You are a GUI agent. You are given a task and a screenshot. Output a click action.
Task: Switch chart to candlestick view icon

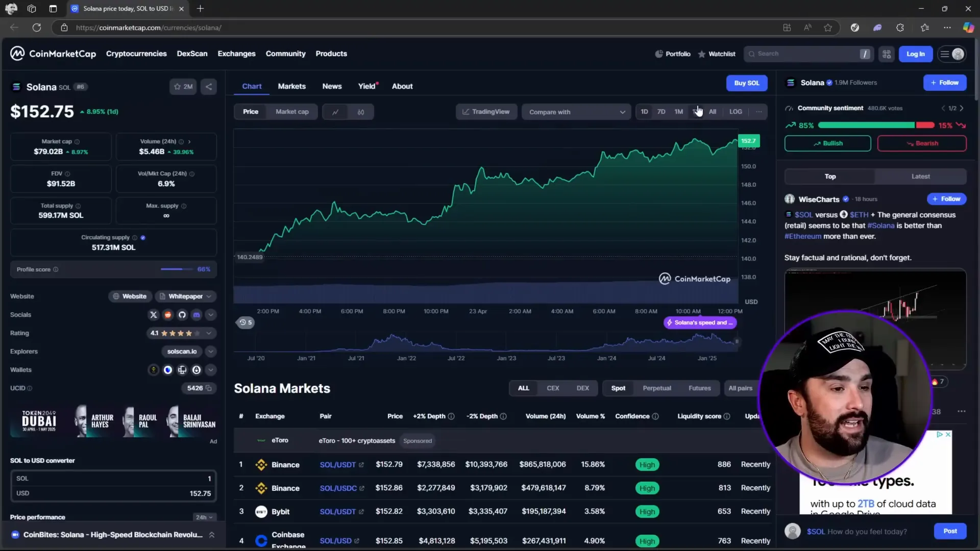[x=361, y=112]
